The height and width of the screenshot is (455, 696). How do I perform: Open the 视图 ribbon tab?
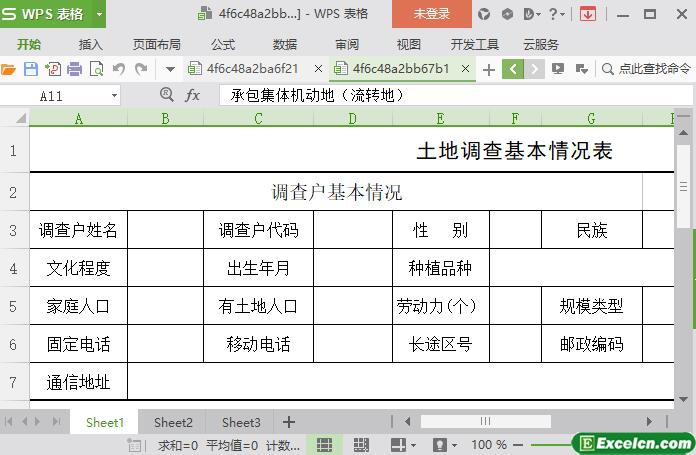click(408, 44)
